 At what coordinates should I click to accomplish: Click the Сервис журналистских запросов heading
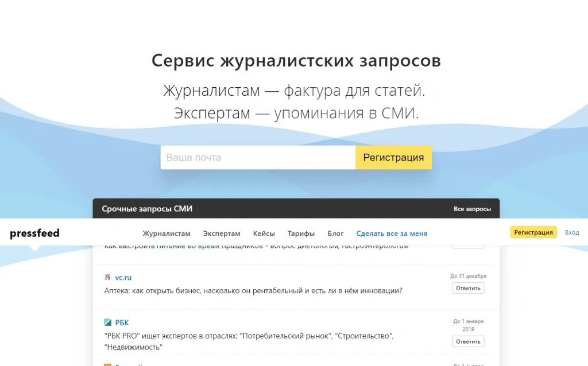(296, 60)
